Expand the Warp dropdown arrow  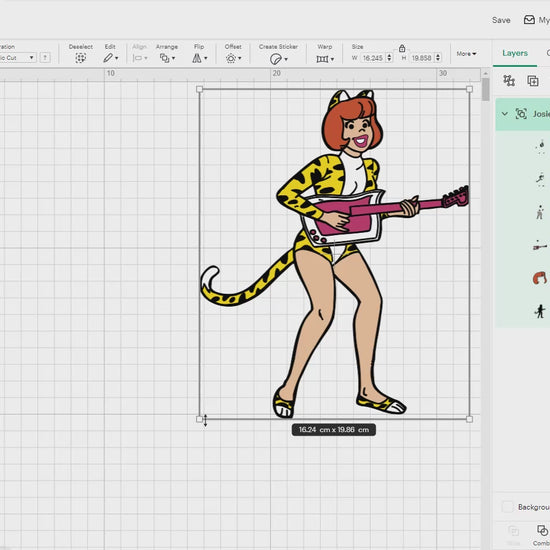(332, 59)
